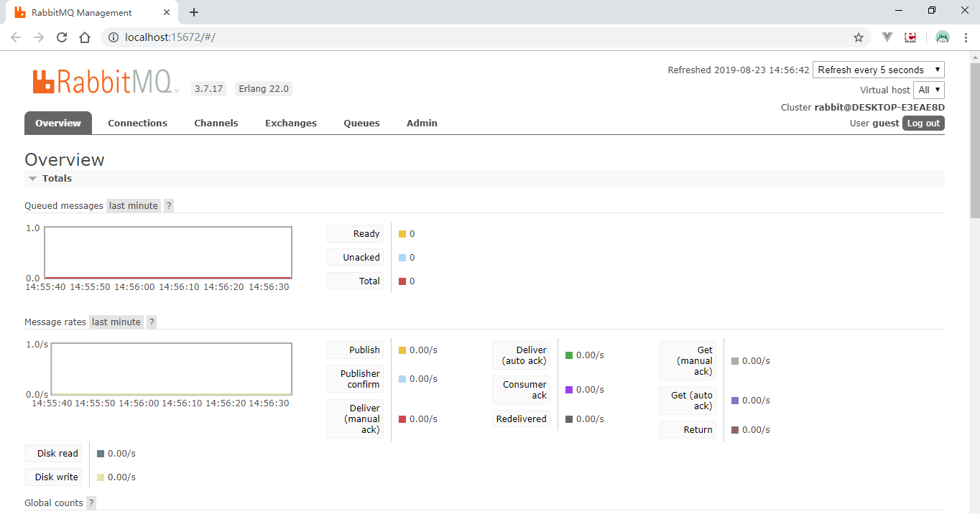The height and width of the screenshot is (514, 980).
Task: Click the Vue devtools extension icon
Action: (x=887, y=37)
